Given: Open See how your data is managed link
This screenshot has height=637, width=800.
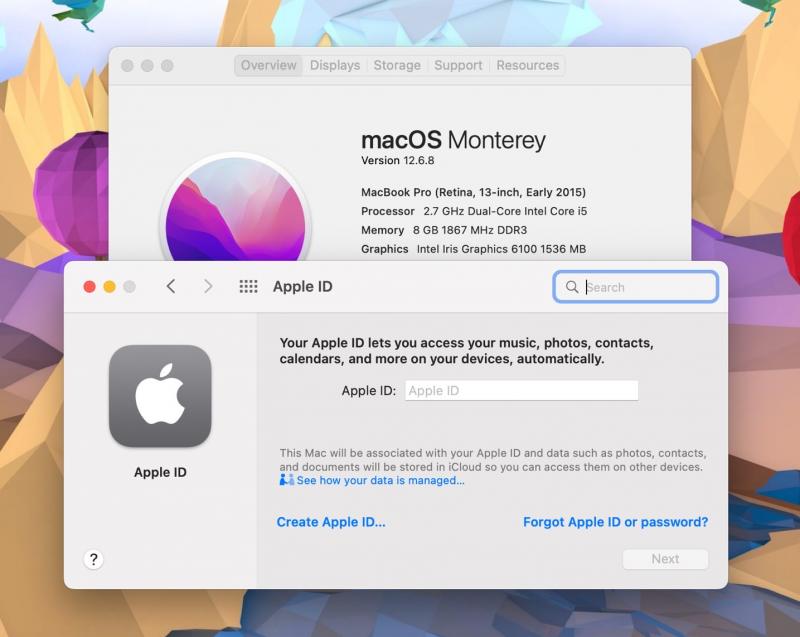Looking at the screenshot, I should (x=381, y=480).
